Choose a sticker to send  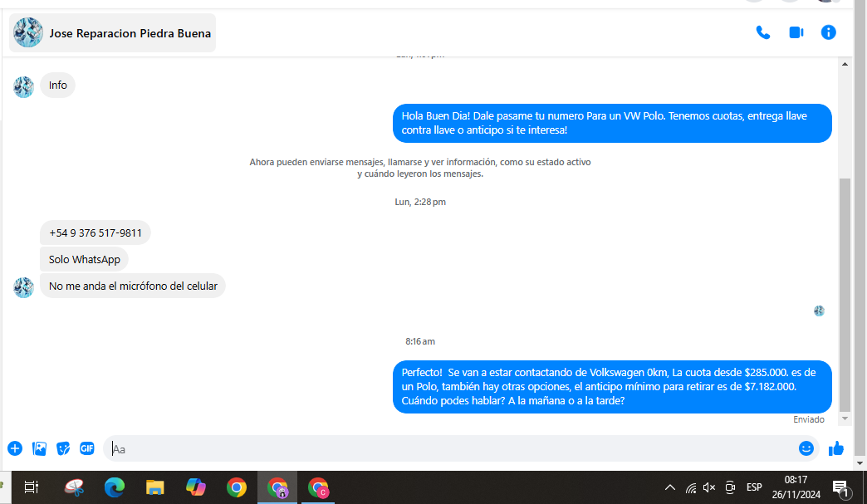pyautogui.click(x=63, y=448)
